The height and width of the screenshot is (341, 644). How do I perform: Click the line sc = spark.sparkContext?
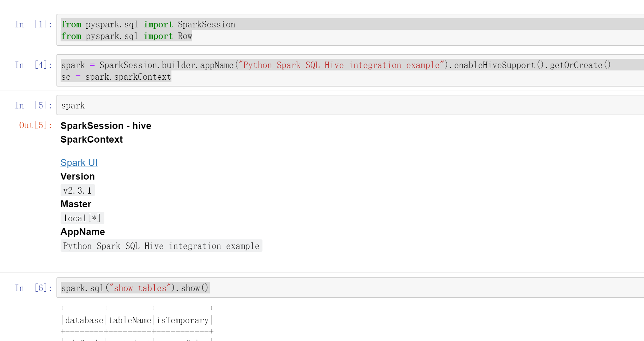116,77
